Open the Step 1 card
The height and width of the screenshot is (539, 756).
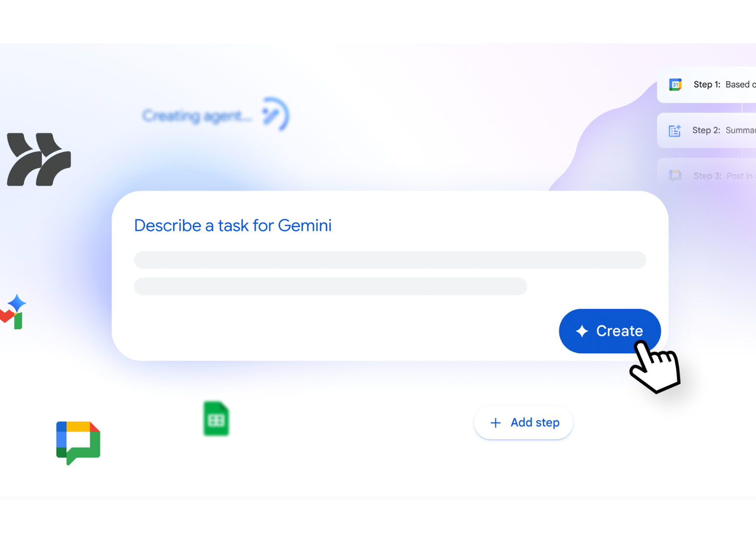pyautogui.click(x=706, y=85)
